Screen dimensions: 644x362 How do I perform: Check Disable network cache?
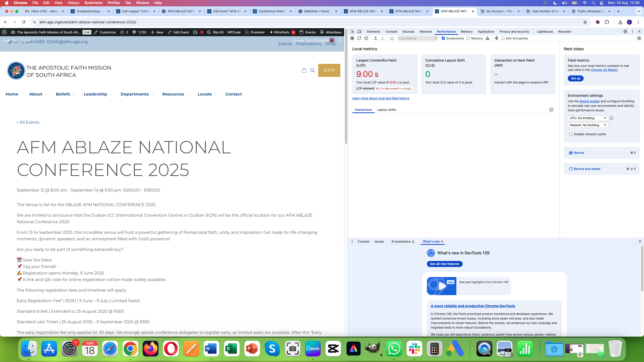pyautogui.click(x=571, y=134)
